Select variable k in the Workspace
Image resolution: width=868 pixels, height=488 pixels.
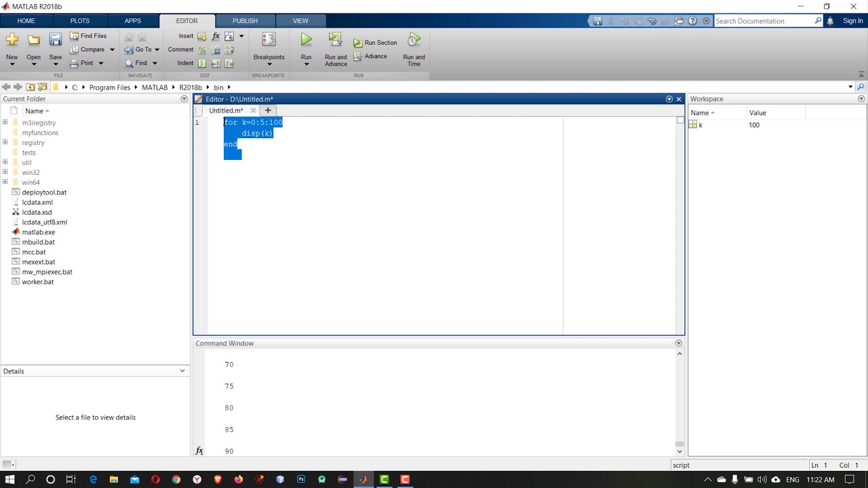tap(701, 125)
